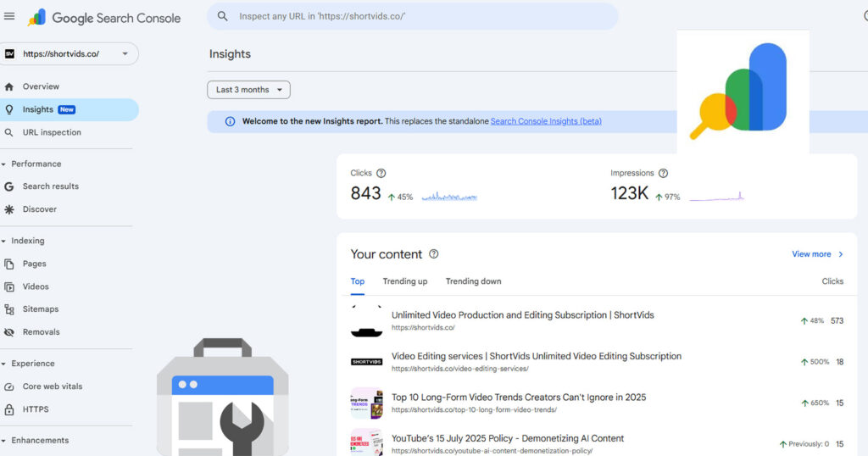The height and width of the screenshot is (456, 868).
Task: Click the Impressions help question icon
Action: click(x=663, y=173)
